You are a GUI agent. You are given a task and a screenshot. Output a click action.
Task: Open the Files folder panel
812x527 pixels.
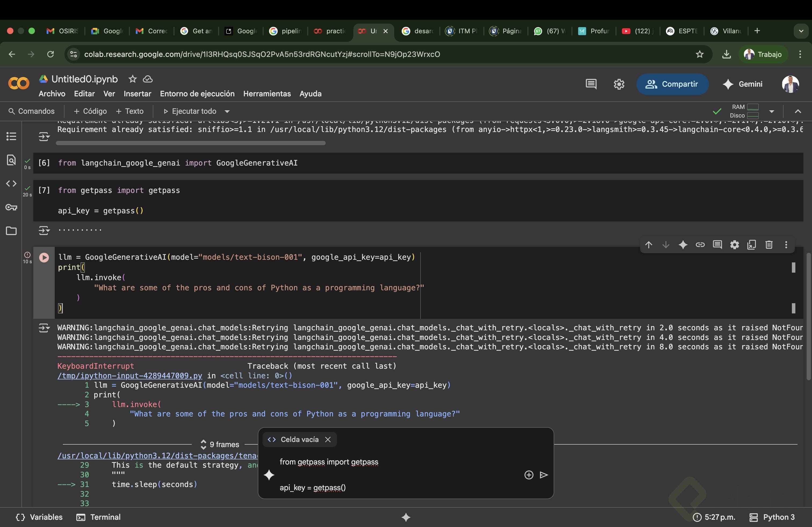11,231
